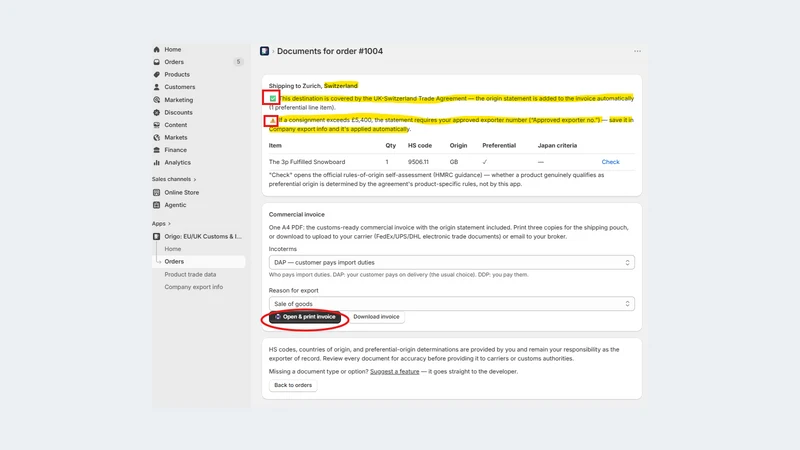Screen dimensions: 800x450
Task: Click the highlighted Switzerland text
Action: coord(341,86)
